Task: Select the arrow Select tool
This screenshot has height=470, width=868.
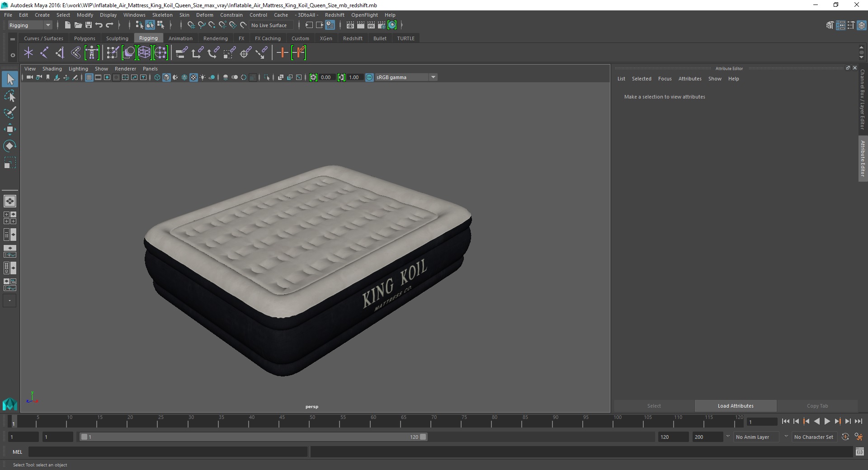Action: (x=9, y=80)
